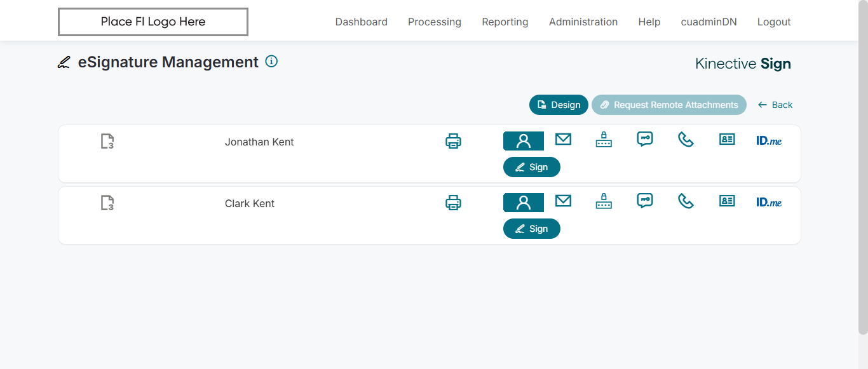The height and width of the screenshot is (369, 868).
Task: Select in-person signing for Jonathan Kent
Action: (524, 141)
